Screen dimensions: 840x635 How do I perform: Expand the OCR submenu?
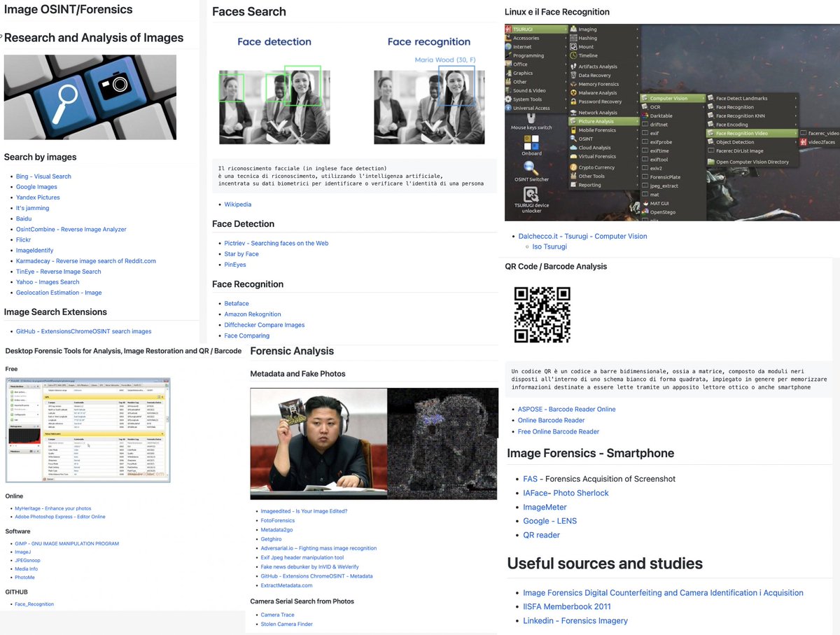tap(673, 107)
